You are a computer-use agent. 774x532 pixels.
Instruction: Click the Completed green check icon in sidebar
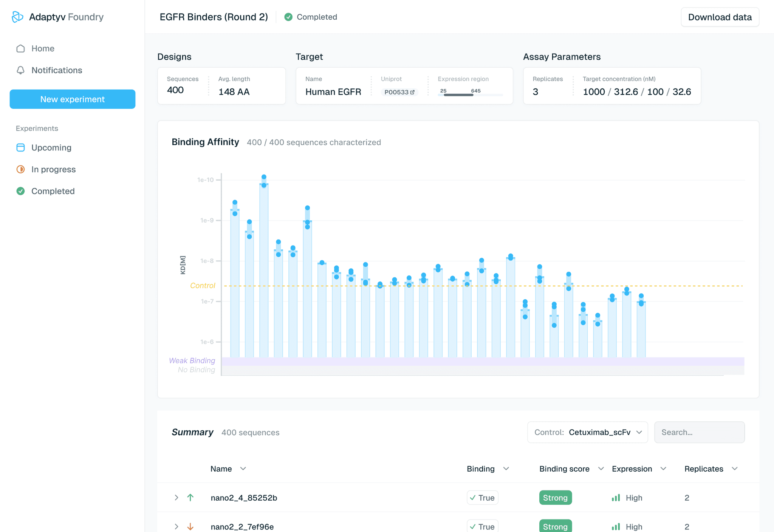click(21, 191)
